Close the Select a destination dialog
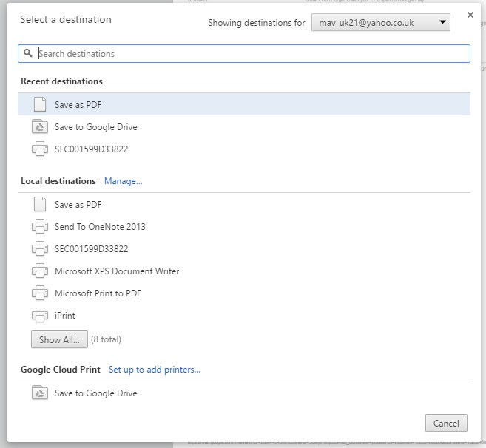 (470, 15)
